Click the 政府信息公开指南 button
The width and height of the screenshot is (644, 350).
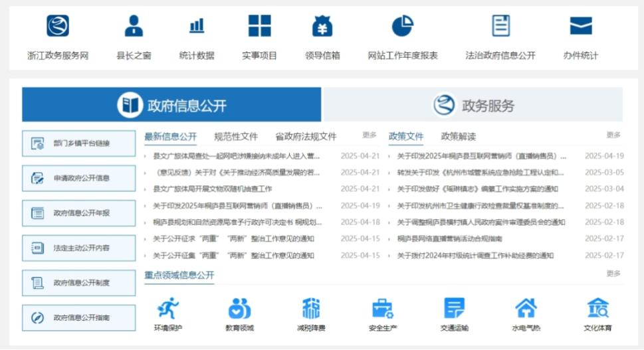click(x=79, y=318)
